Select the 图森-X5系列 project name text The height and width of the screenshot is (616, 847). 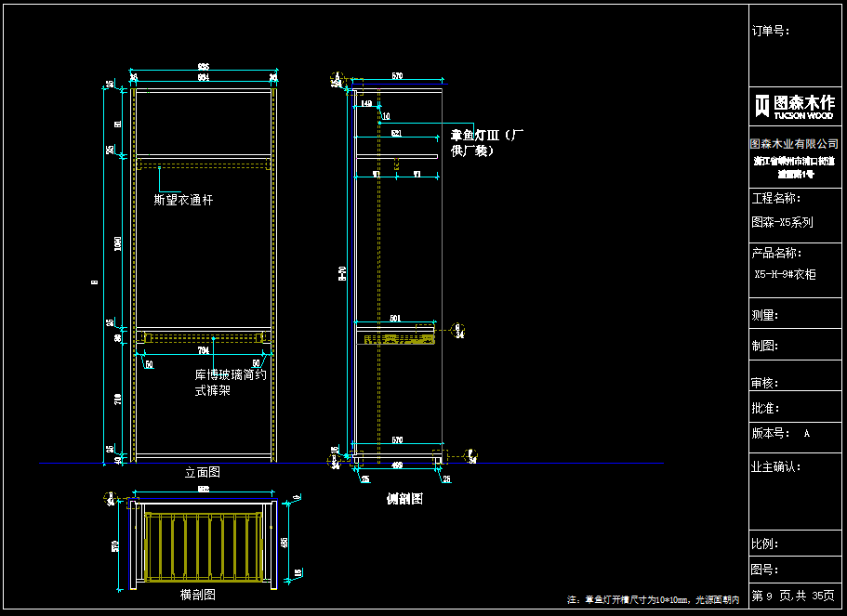pyautogui.click(x=782, y=223)
